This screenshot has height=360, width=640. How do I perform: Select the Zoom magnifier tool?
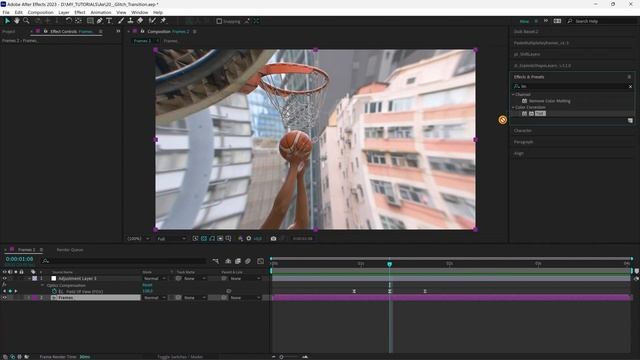[26, 21]
